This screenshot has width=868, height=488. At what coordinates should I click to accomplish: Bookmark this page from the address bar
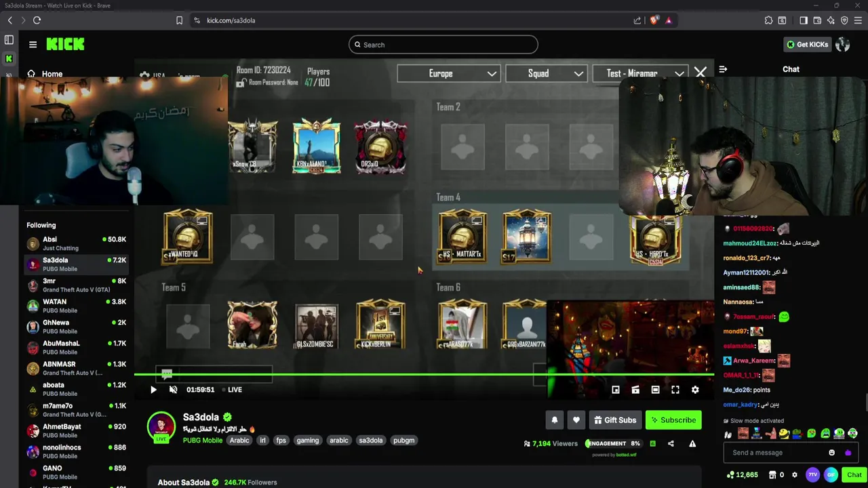[x=179, y=20]
